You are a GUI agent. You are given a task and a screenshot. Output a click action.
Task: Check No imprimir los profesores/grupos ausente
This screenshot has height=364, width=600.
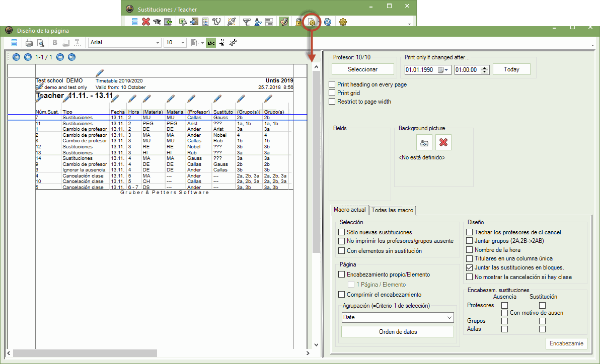342,241
